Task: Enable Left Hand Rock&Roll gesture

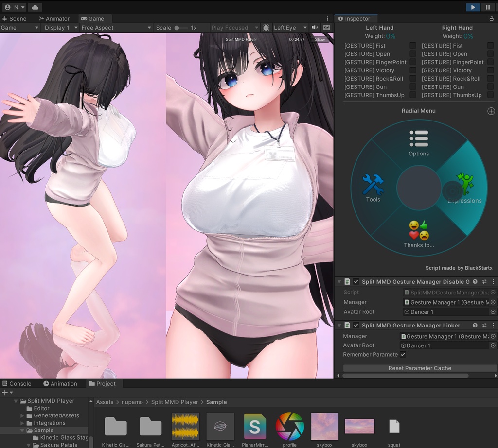Action: tap(412, 78)
